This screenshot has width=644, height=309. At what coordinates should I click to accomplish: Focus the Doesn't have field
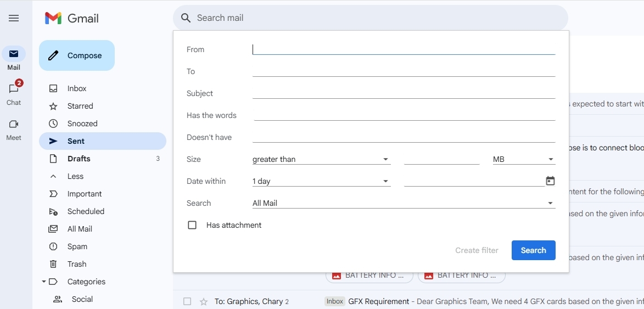[x=404, y=137]
